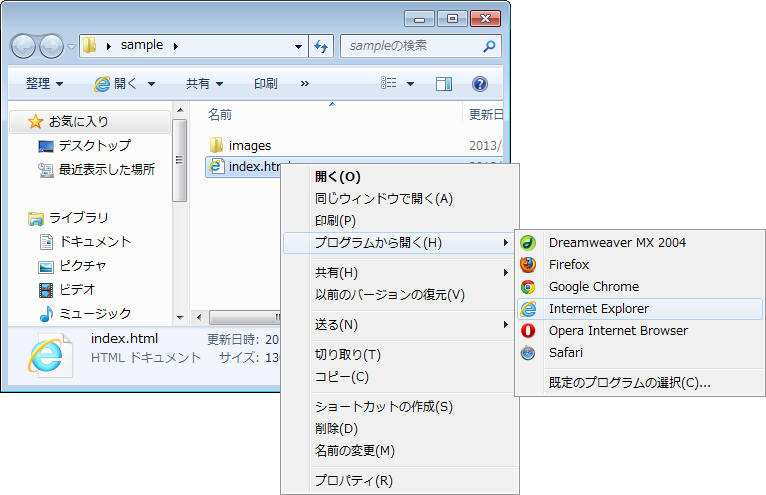Choose プロパティ(R) in context menu
This screenshot has width=766, height=495.
pos(353,481)
